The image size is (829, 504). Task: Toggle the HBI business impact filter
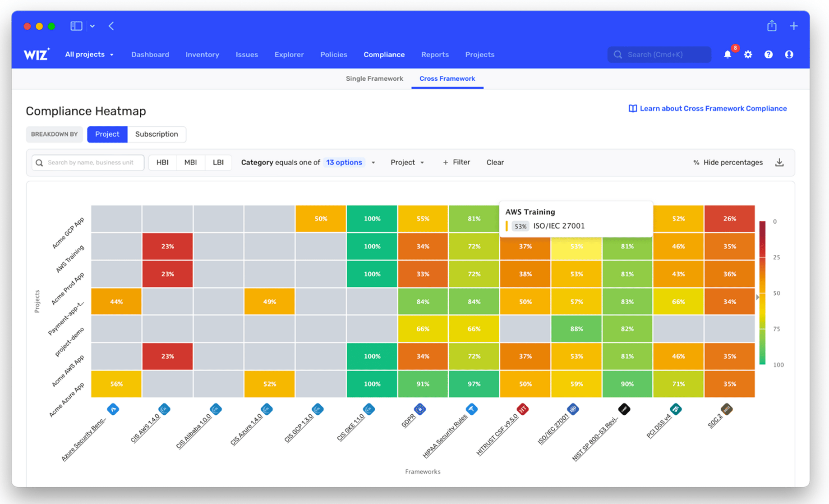(x=162, y=162)
